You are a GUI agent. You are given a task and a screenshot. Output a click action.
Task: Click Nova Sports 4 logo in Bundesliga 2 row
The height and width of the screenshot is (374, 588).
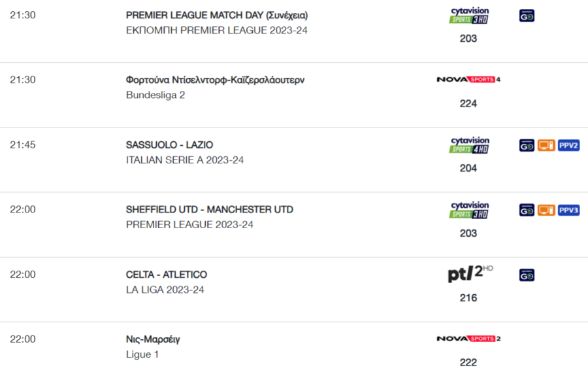coord(468,80)
